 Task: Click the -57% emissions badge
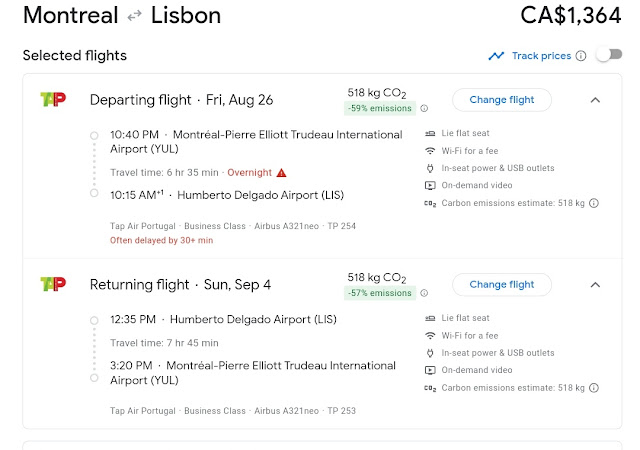coord(379,294)
